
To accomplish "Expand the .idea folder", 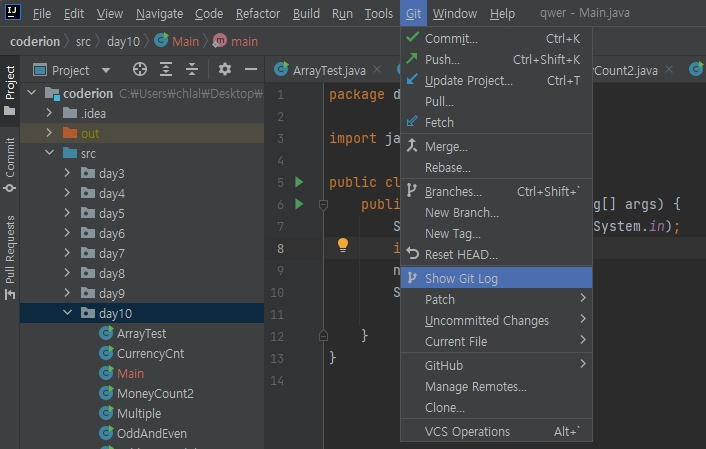I will tap(49, 113).
